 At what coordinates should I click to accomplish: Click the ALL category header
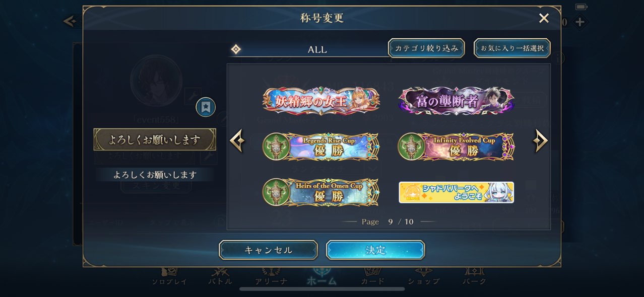(x=317, y=49)
